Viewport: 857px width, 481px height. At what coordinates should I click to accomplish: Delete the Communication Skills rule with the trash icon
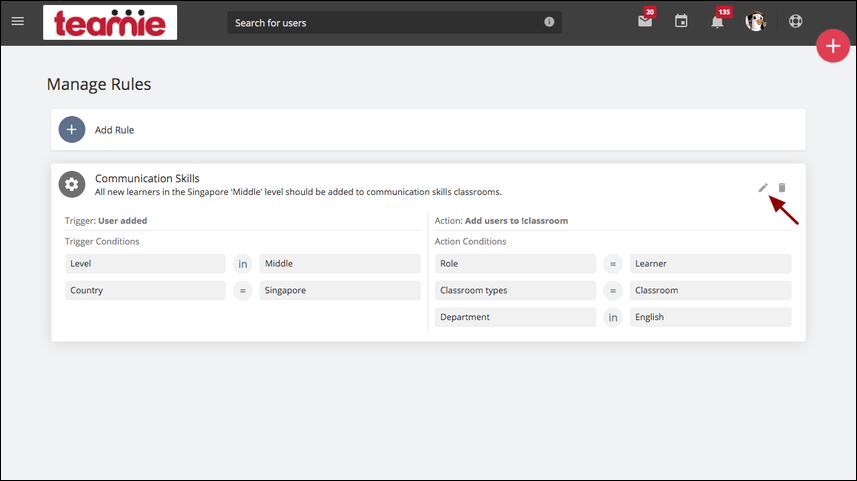click(x=782, y=187)
